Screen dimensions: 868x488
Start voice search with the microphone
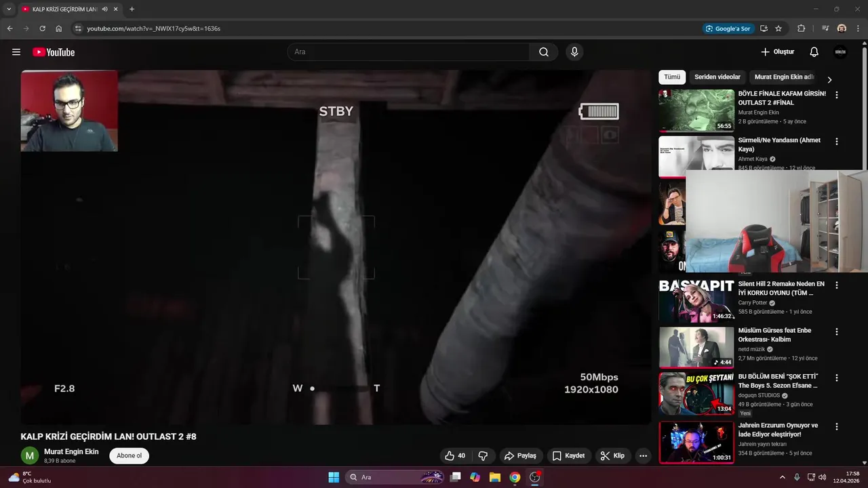click(574, 52)
